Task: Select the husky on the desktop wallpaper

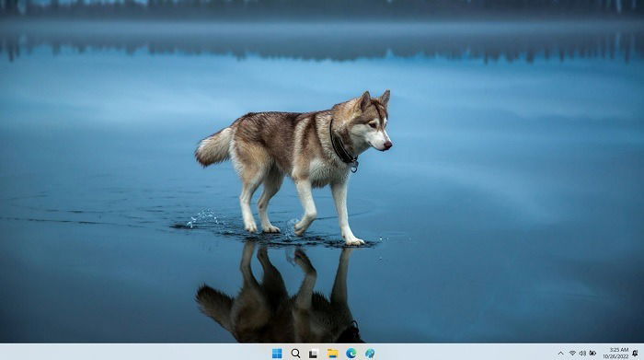Action: [x=293, y=168]
